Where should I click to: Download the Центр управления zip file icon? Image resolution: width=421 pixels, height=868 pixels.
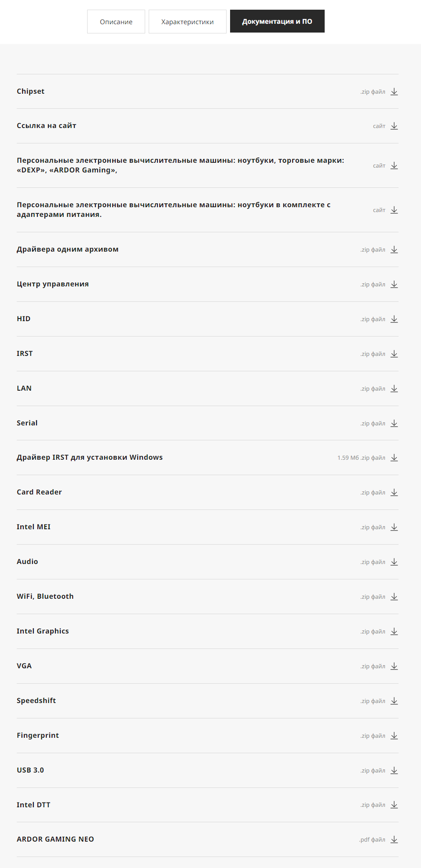point(394,284)
